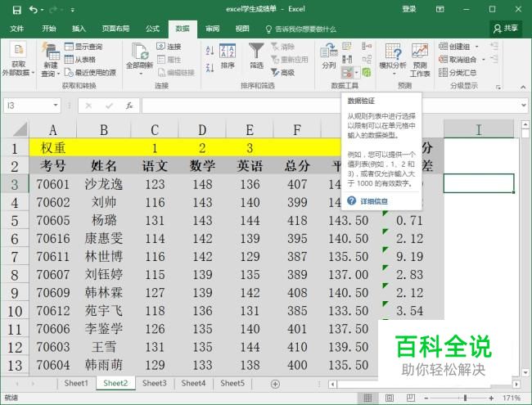
Task: Switch to the Review (审阅) tab
Action: (213, 29)
